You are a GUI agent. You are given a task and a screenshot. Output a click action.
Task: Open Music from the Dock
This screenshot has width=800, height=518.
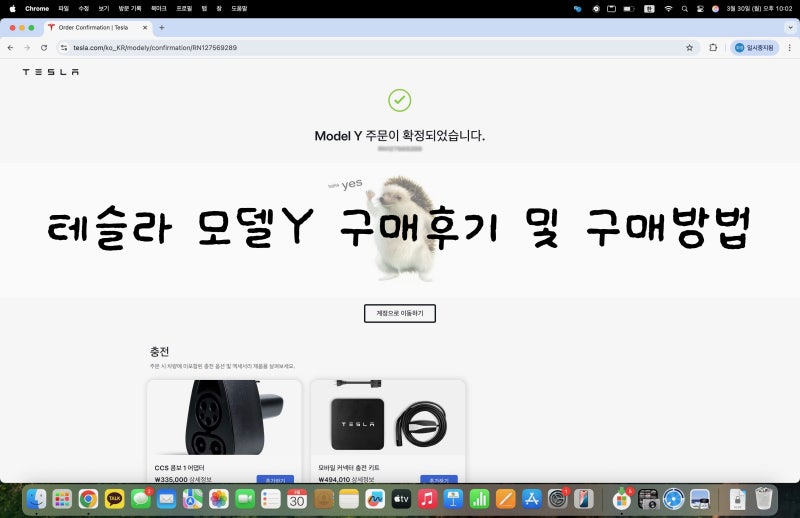[x=427, y=499]
